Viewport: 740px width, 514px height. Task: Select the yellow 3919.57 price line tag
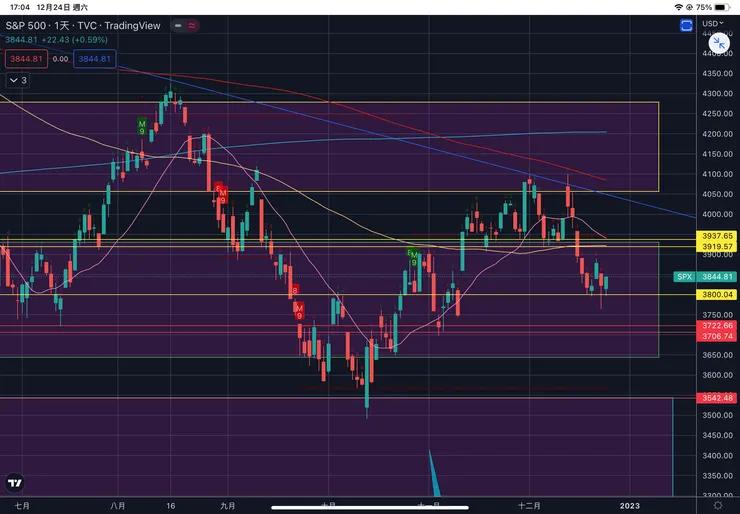pos(717,246)
